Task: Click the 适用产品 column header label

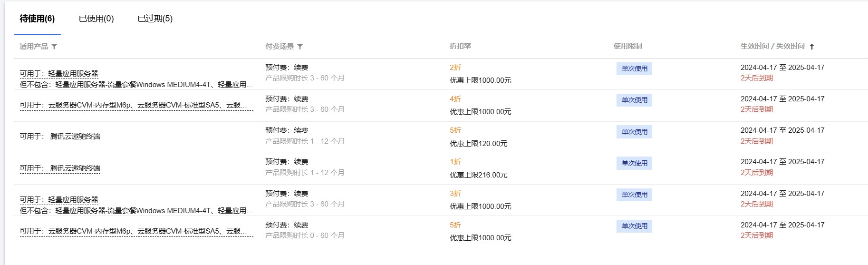Action: pos(34,47)
